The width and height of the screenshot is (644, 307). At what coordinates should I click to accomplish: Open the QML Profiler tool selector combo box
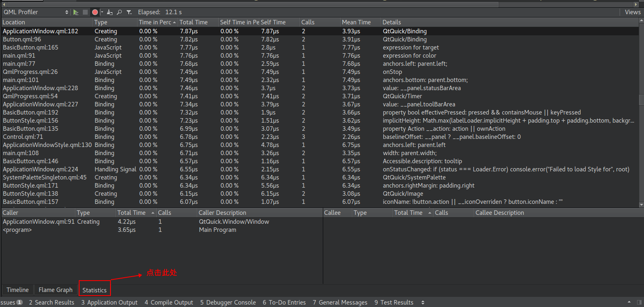point(36,12)
